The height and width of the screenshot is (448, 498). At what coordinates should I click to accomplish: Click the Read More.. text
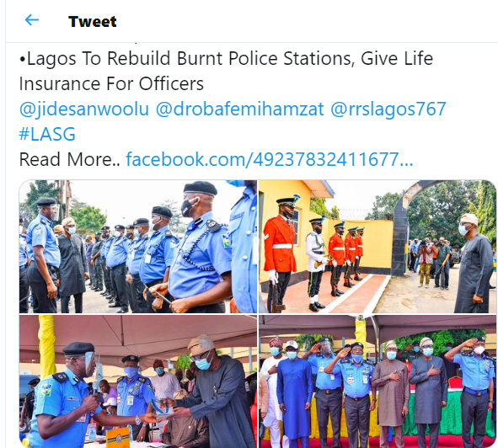pyautogui.click(x=70, y=159)
